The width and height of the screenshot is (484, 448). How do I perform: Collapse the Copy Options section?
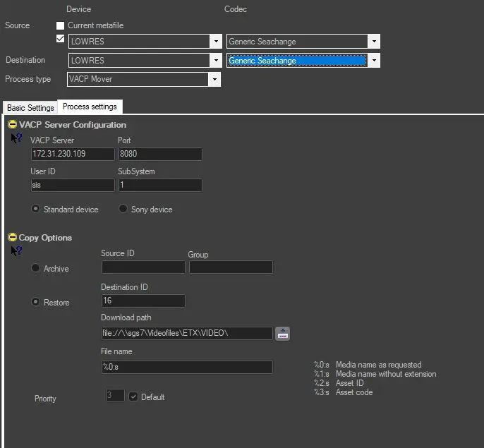(12, 238)
